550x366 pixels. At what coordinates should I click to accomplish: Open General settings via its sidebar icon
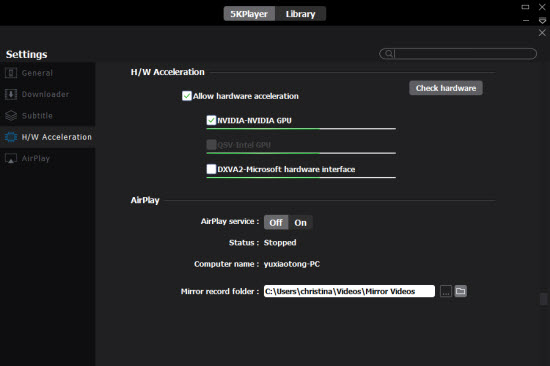11,73
